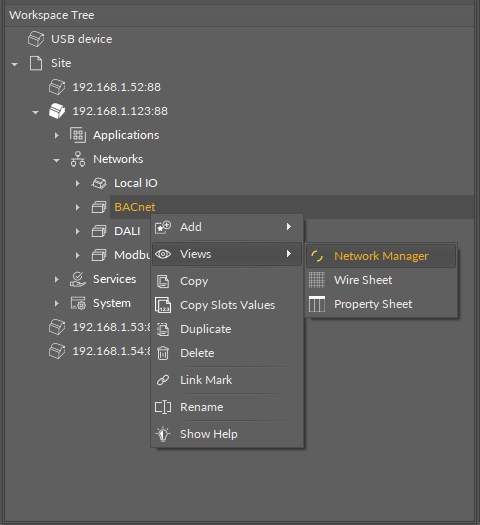Click the Networks topology icon
This screenshot has width=480, height=525.
pos(78,159)
